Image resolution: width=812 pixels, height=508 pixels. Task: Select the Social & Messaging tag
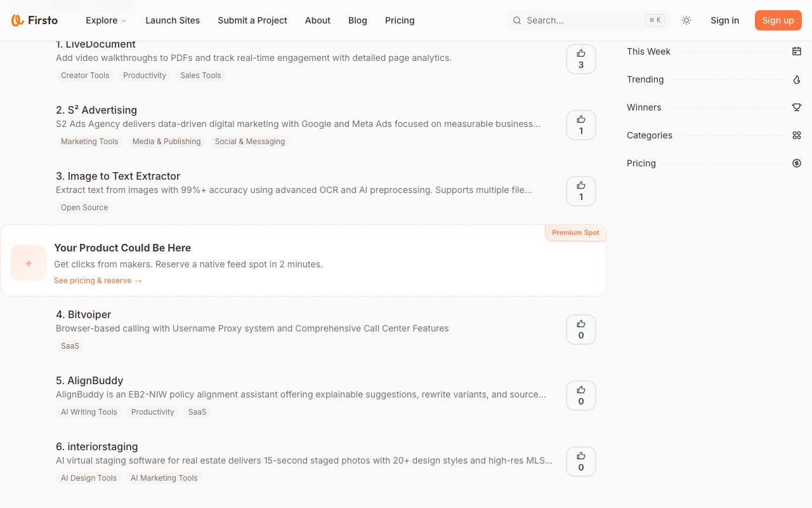pos(250,142)
